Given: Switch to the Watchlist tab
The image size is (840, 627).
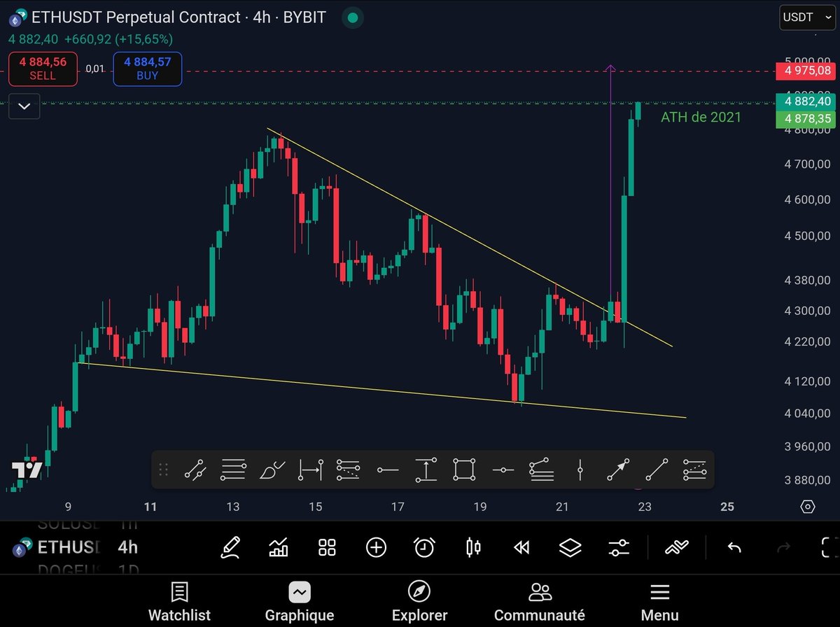Looking at the screenshot, I should (x=179, y=600).
